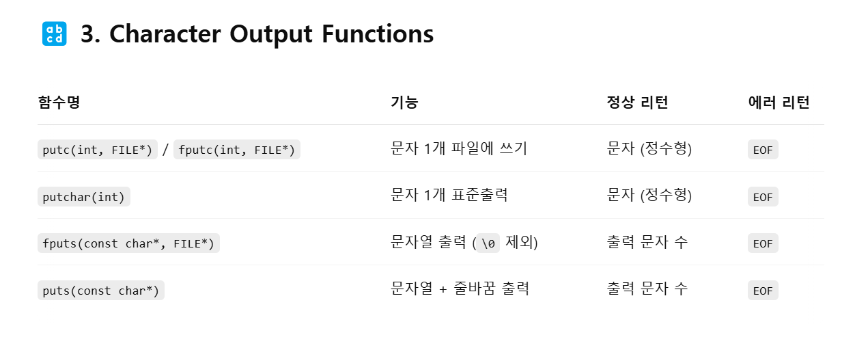Click the 기능 column header
The width and height of the screenshot is (868, 361).
404,103
